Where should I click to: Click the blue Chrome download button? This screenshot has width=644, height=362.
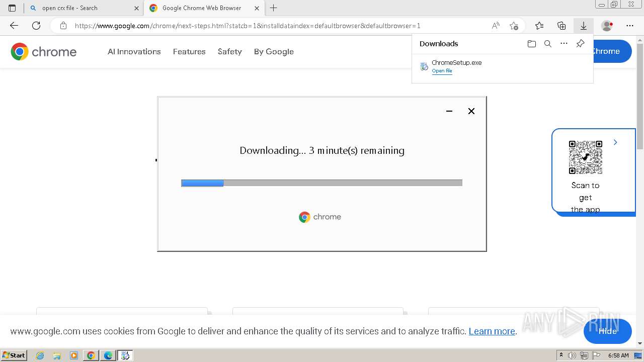point(612,51)
